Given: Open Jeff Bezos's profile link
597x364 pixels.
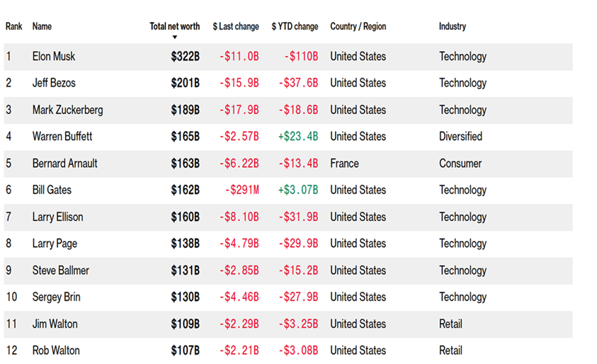Looking at the screenshot, I should click(55, 83).
